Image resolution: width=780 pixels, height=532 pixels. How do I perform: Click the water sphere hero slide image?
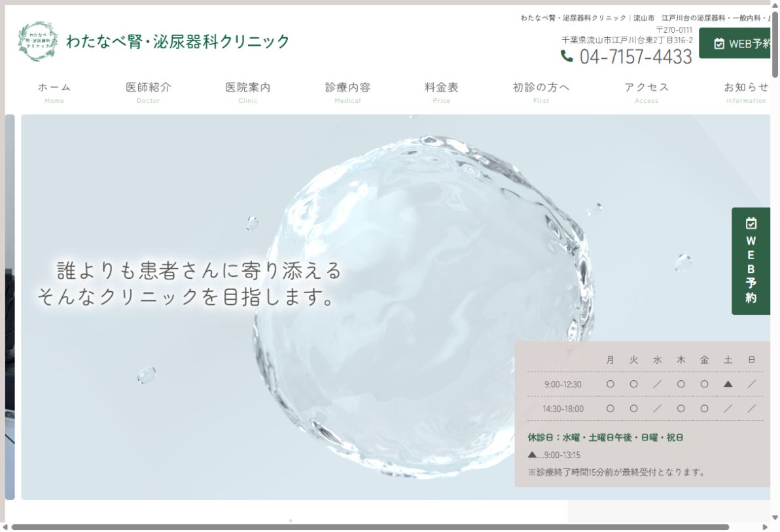[395, 307]
